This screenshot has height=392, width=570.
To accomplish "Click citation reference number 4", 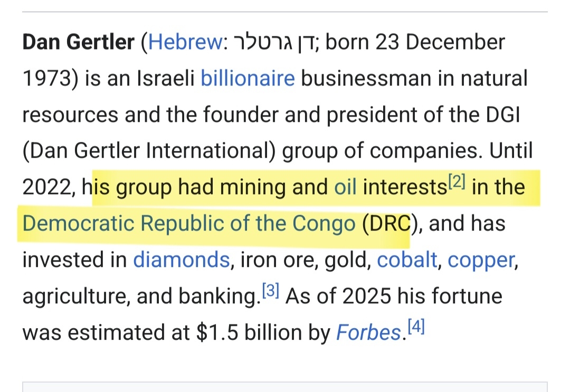I will (416, 328).
